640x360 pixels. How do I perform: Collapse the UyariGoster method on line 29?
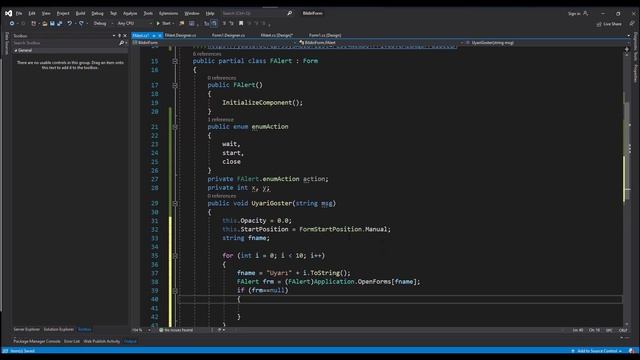point(175,203)
